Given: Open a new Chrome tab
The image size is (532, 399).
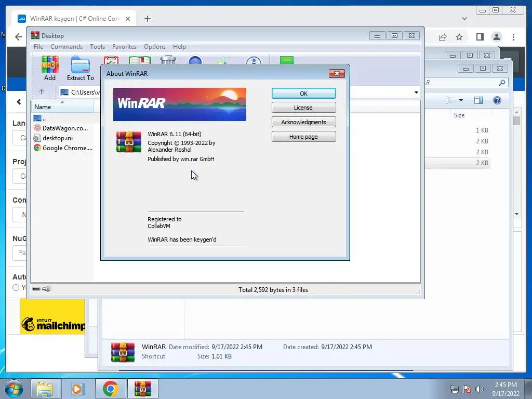Looking at the screenshot, I should click(x=147, y=19).
